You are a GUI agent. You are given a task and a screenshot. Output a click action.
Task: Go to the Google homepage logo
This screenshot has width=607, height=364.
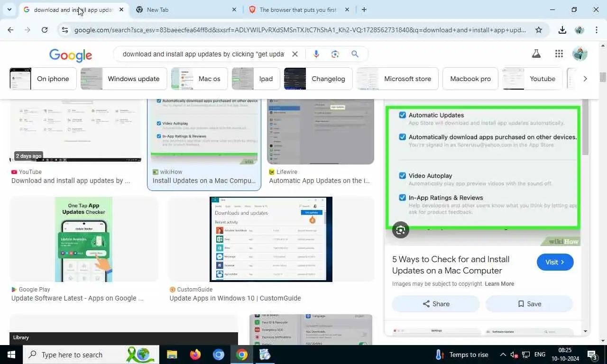[71, 55]
